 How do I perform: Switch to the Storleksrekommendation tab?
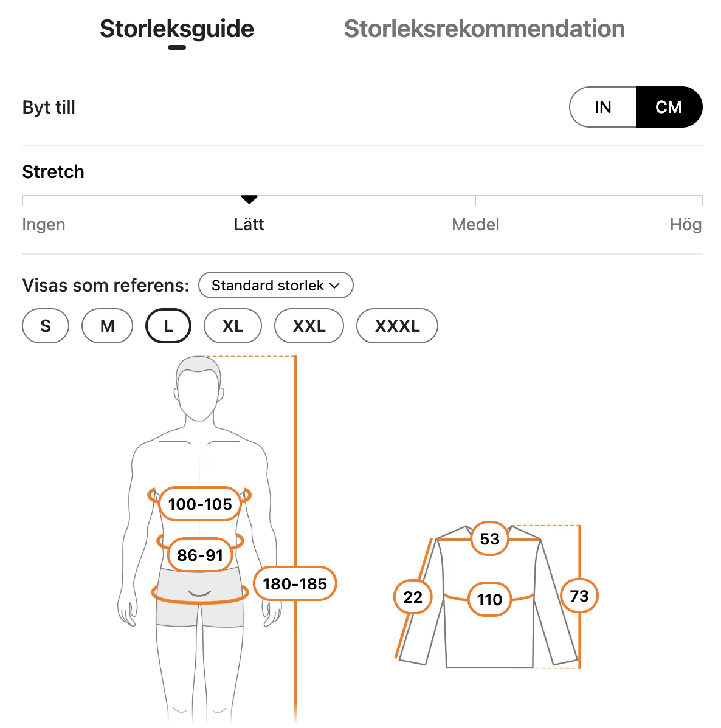click(484, 29)
